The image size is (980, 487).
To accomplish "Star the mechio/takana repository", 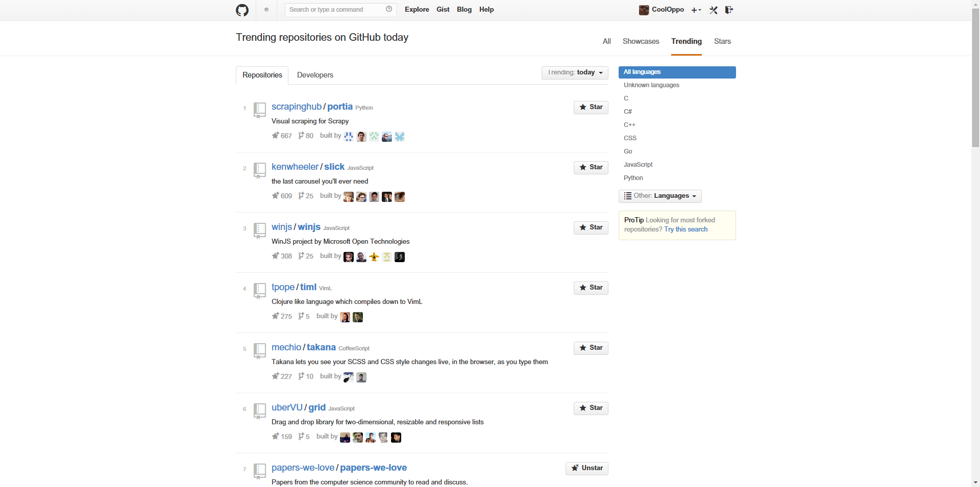I will [x=591, y=348].
